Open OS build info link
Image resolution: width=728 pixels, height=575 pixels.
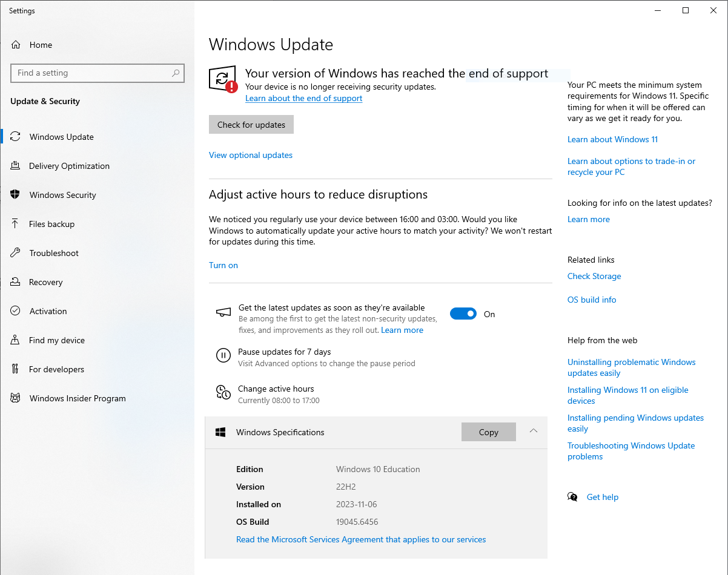[592, 300]
